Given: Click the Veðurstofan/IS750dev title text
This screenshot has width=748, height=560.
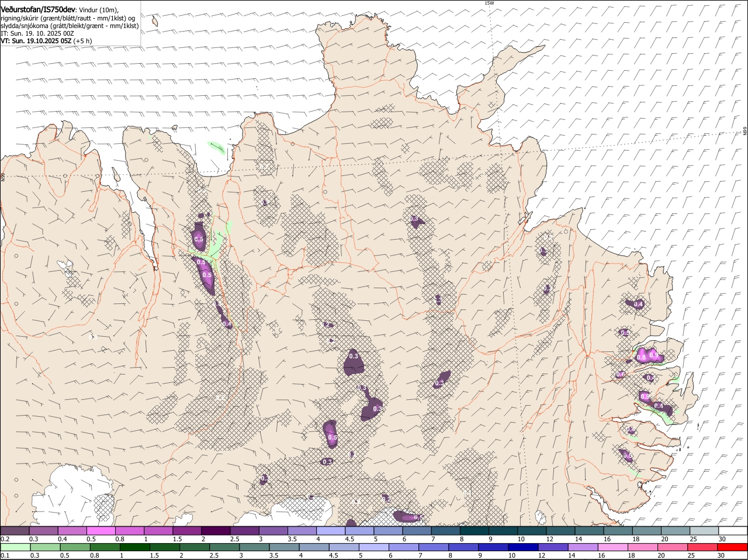Looking at the screenshot, I should coord(38,9).
